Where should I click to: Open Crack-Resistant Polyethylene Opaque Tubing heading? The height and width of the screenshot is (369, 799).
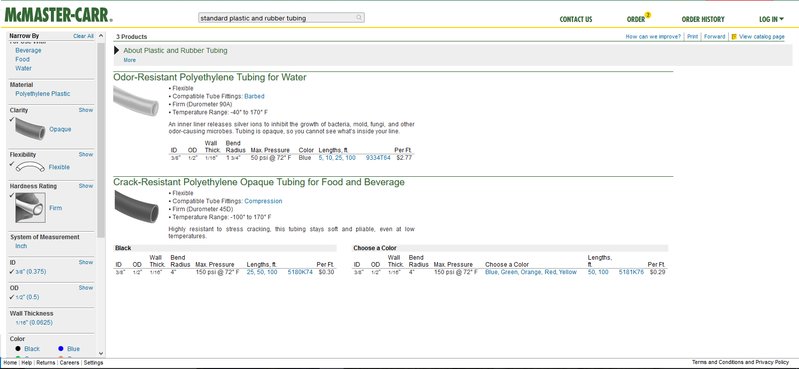(259, 182)
